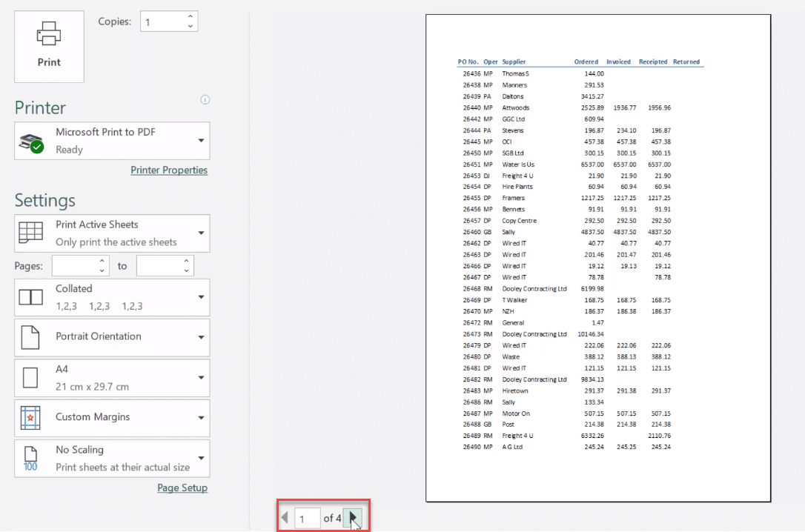The width and height of the screenshot is (805, 532).
Task: Click the printer info icon
Action: click(x=205, y=100)
